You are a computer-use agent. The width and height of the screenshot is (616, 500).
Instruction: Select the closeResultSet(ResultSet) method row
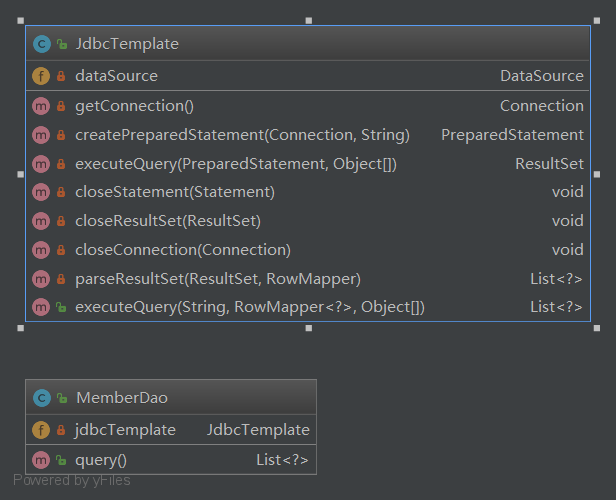[x=167, y=221]
